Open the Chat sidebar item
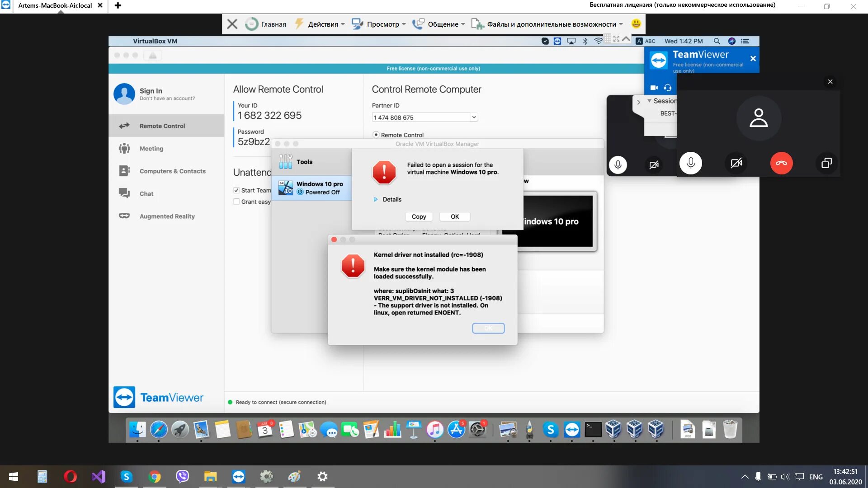 pyautogui.click(x=146, y=194)
